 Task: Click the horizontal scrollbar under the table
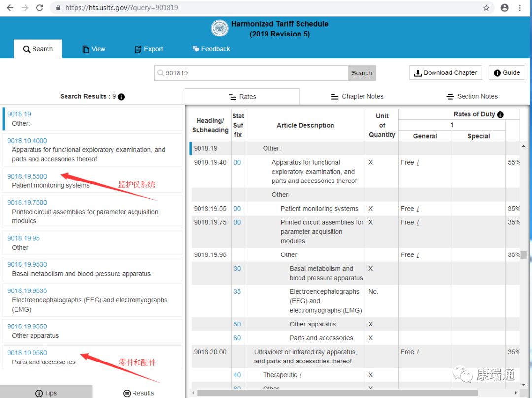[x=337, y=393]
